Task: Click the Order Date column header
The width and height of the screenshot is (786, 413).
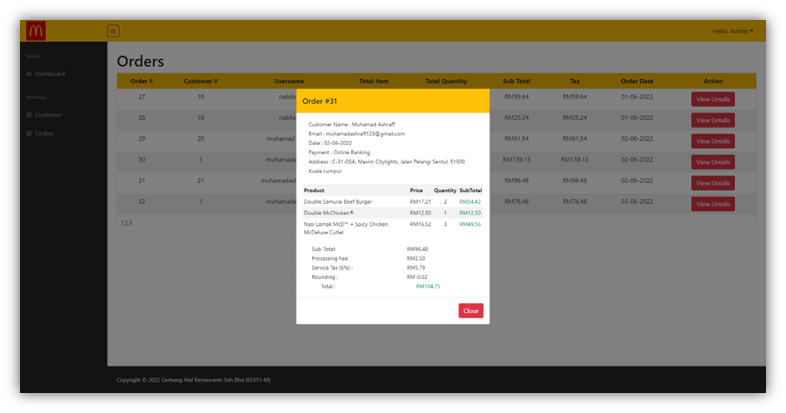Action: pyautogui.click(x=637, y=81)
